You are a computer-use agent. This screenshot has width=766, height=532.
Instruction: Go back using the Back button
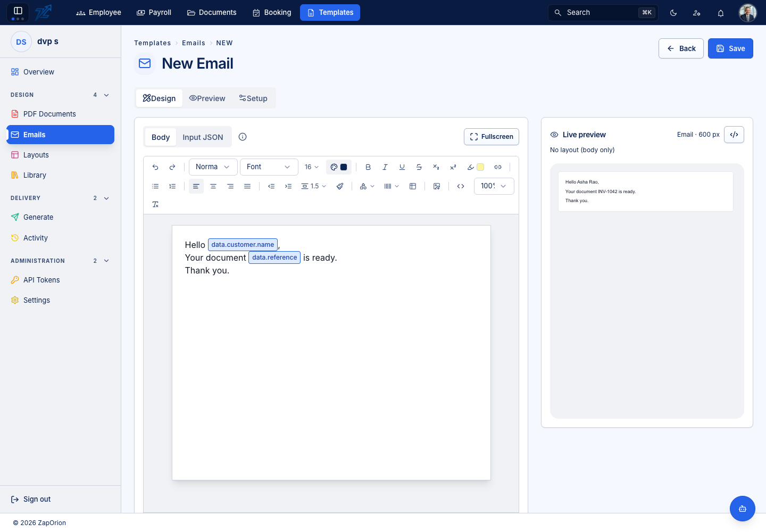click(x=681, y=48)
